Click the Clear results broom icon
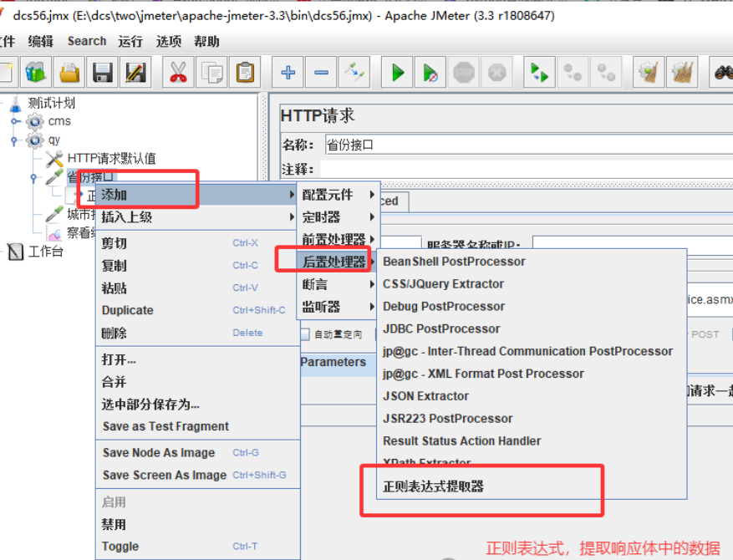 649,73
